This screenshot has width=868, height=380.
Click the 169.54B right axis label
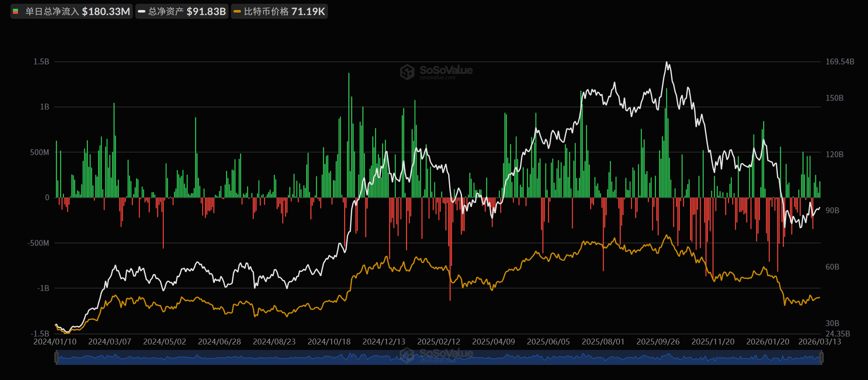[x=840, y=62]
